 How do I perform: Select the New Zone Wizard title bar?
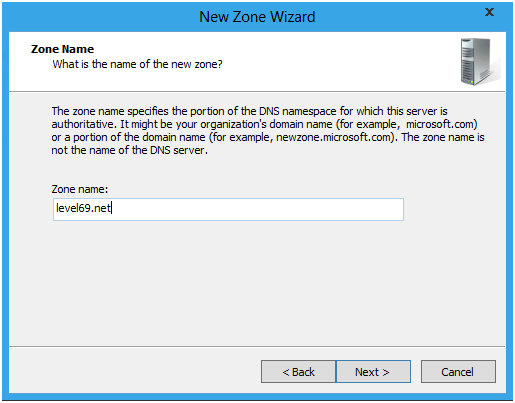(x=257, y=17)
